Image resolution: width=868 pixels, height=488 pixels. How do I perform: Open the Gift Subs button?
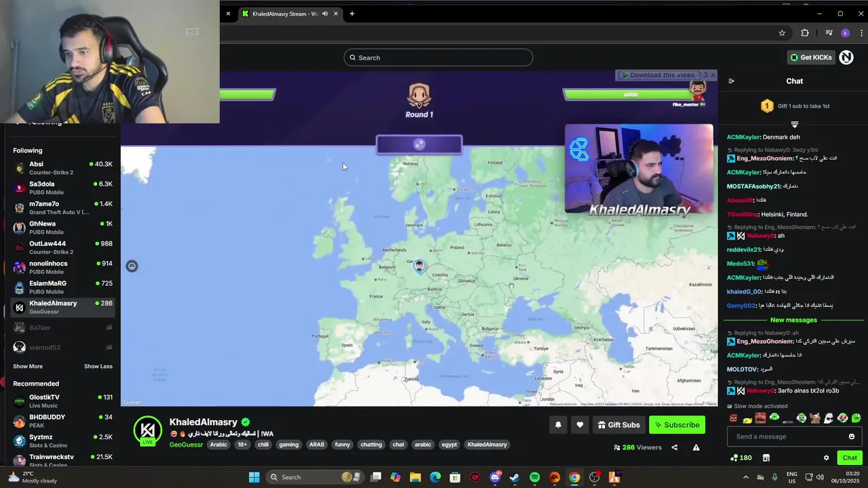click(x=618, y=425)
